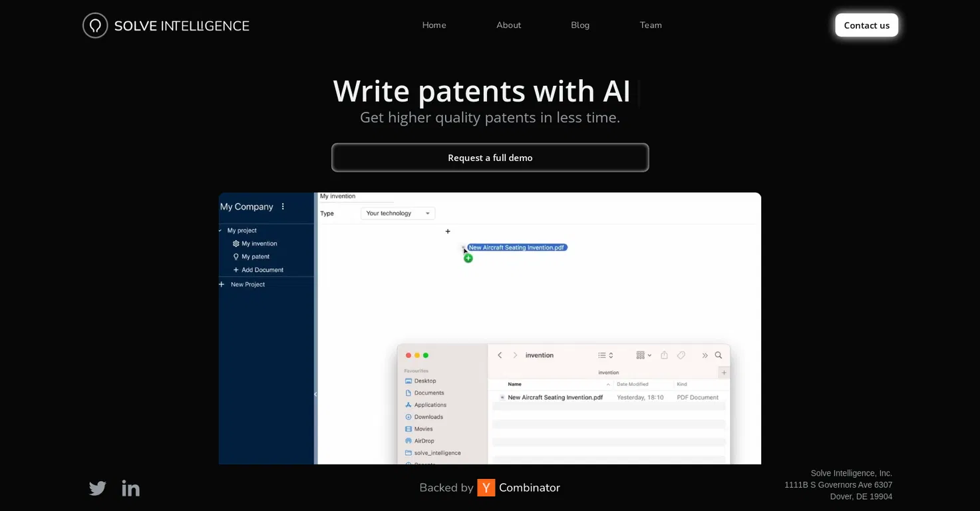Select the AirDrop icon in Finder sidebar
Image resolution: width=980 pixels, height=511 pixels.
408,441
